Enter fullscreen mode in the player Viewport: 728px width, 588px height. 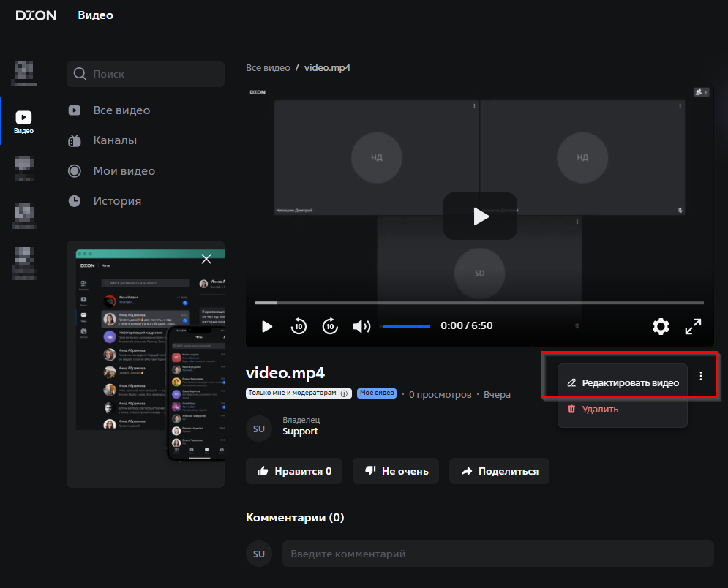click(693, 326)
